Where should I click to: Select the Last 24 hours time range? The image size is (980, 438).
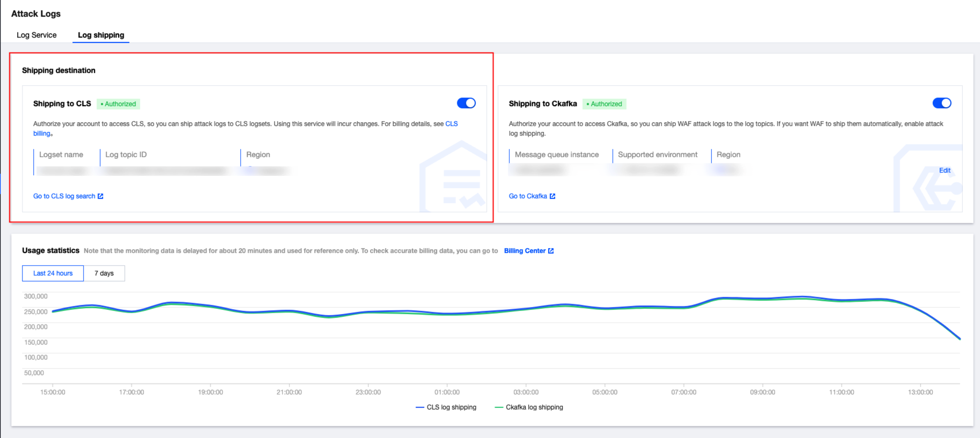pyautogui.click(x=53, y=273)
